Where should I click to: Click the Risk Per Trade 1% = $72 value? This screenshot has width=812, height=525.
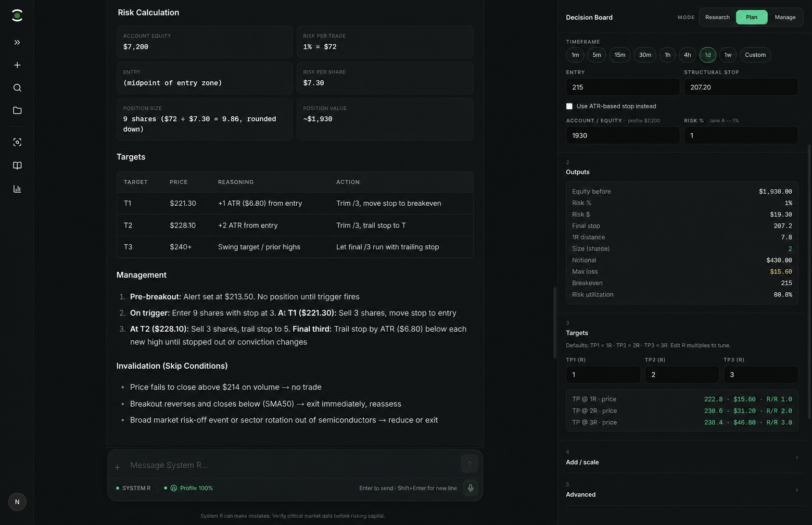pos(320,47)
